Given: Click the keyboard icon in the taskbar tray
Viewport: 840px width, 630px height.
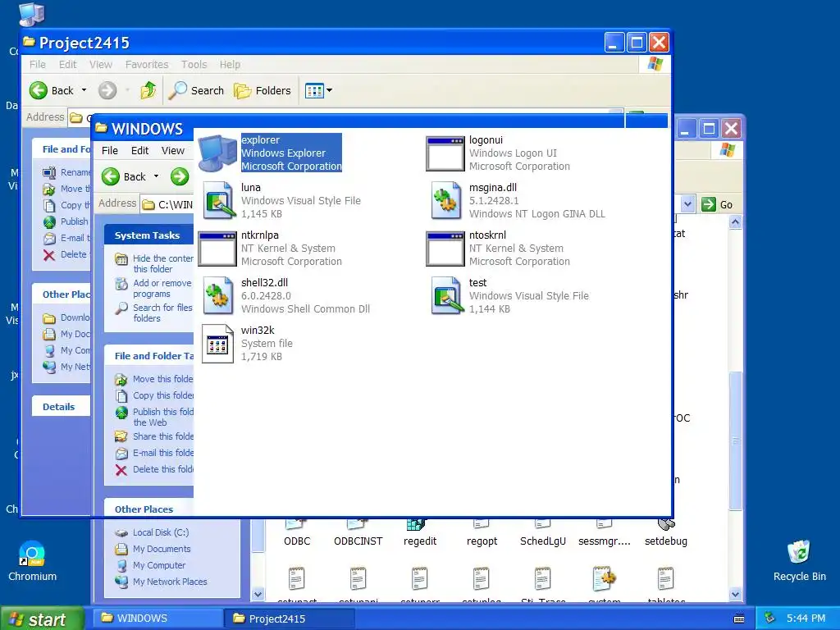Looking at the screenshot, I should click(x=739, y=619).
